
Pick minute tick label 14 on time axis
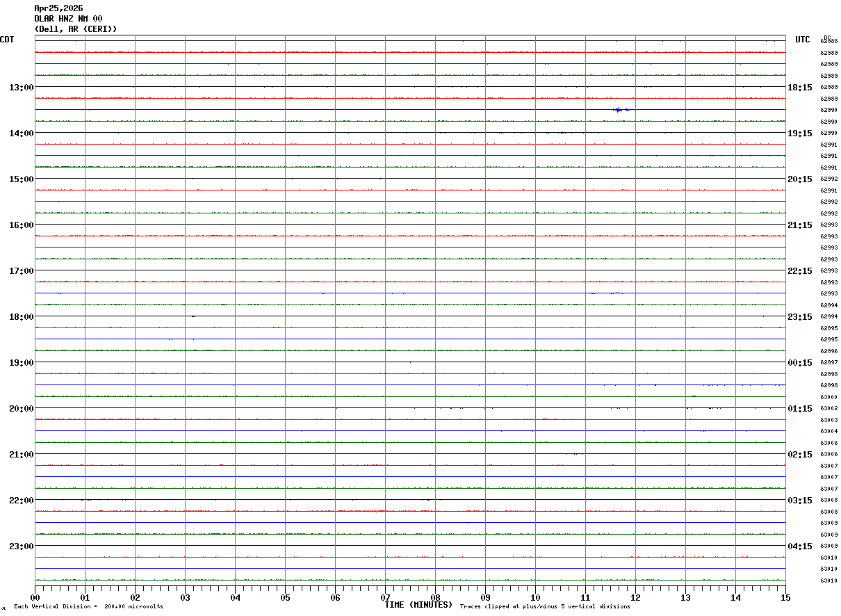tap(735, 597)
